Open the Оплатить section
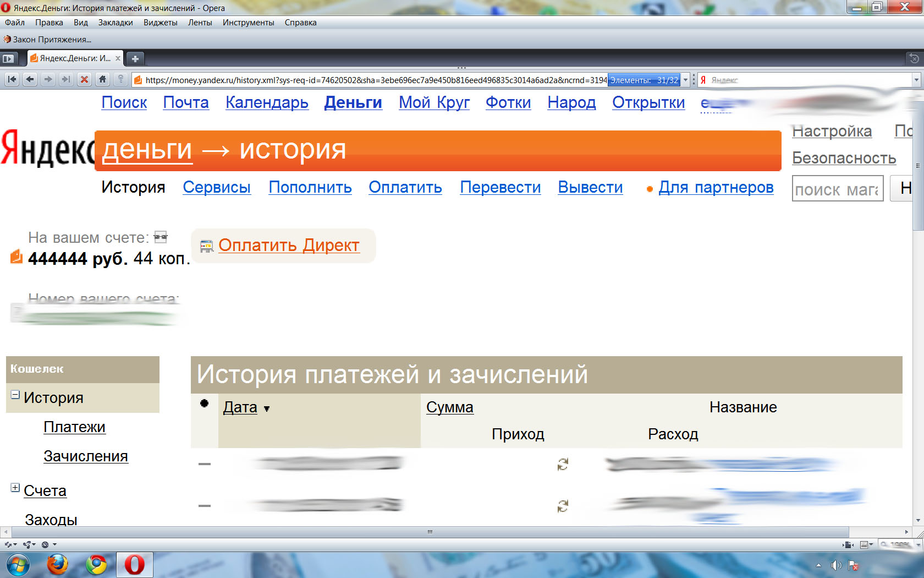924x578 pixels. [405, 187]
